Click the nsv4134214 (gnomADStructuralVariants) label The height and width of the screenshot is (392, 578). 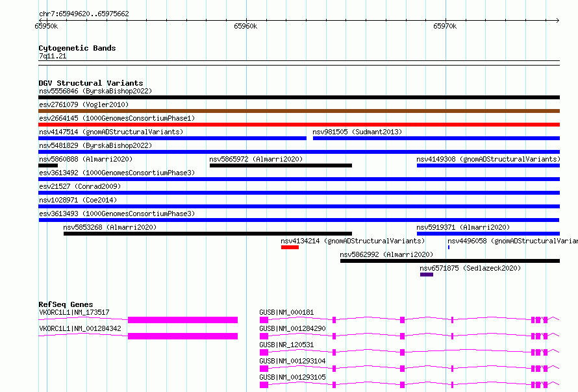[x=353, y=241]
